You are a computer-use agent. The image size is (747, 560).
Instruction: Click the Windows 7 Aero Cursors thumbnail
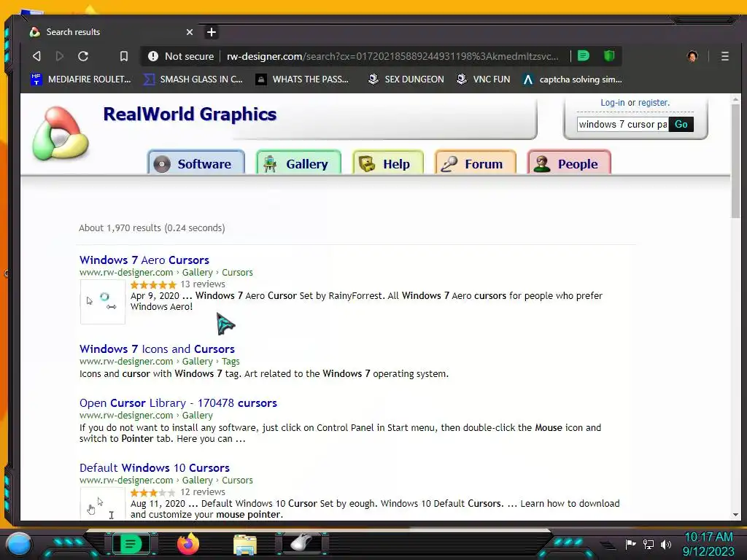[102, 301]
